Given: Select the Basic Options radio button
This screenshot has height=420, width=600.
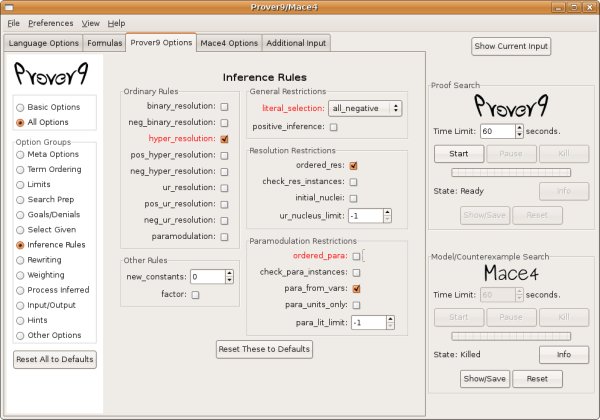Looking at the screenshot, I should 48,107.
